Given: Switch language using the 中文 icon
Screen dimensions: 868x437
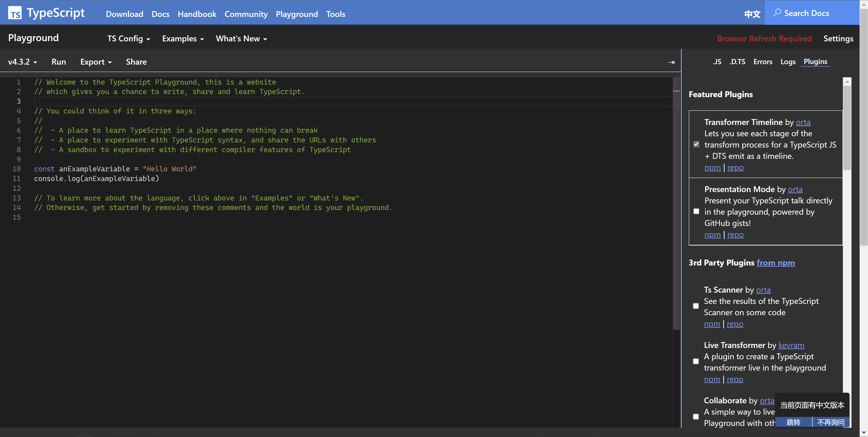Looking at the screenshot, I should (x=752, y=14).
